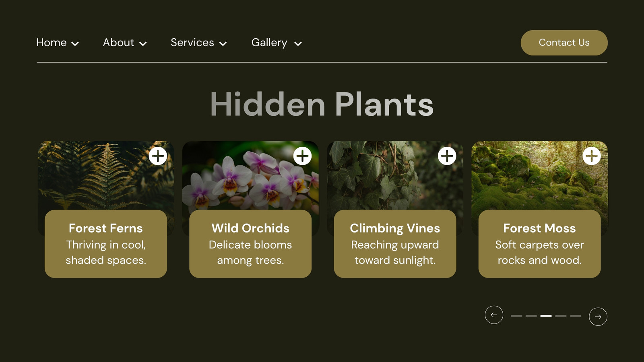Open the About dropdown chevron

(x=143, y=43)
